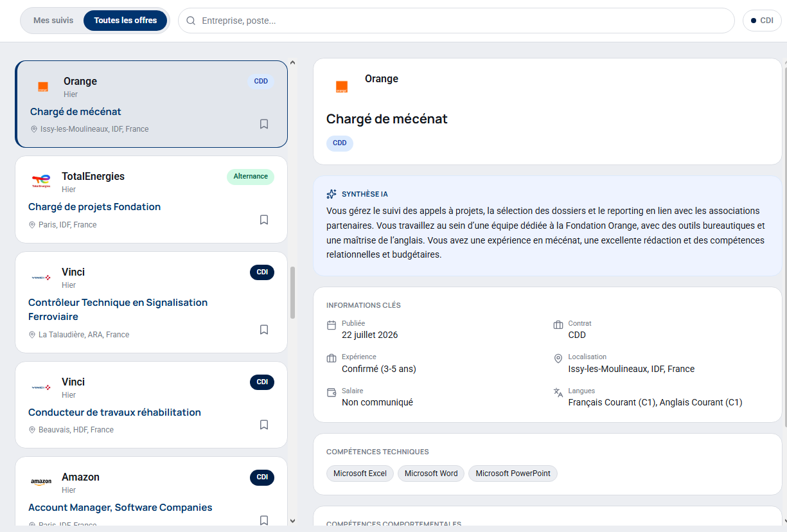Click the location pin beside Localisation
The height and width of the screenshot is (532, 787).
coord(558,359)
